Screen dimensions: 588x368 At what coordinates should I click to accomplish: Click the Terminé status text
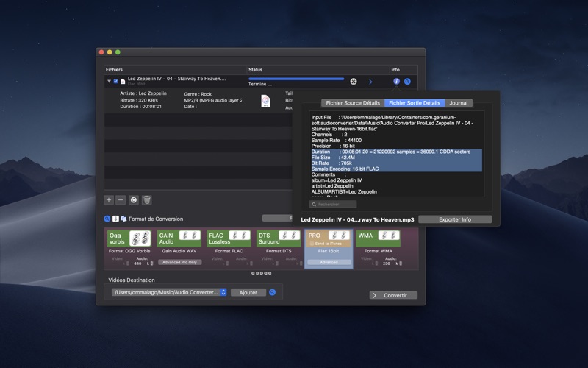pyautogui.click(x=260, y=84)
